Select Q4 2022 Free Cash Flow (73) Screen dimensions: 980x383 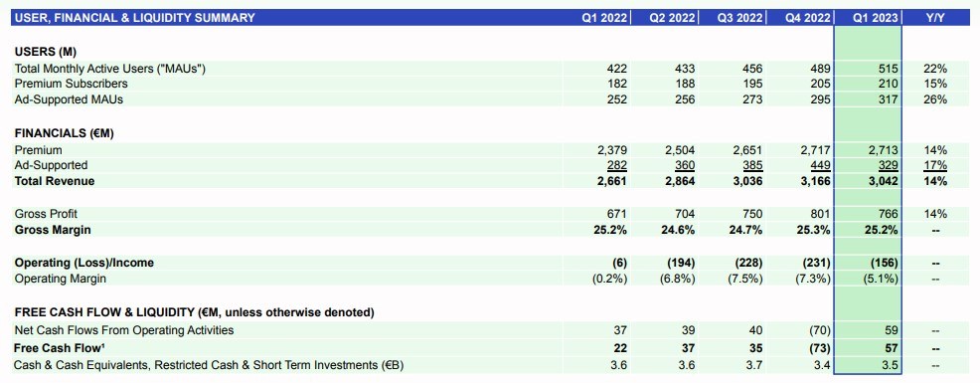pyautogui.click(x=818, y=348)
